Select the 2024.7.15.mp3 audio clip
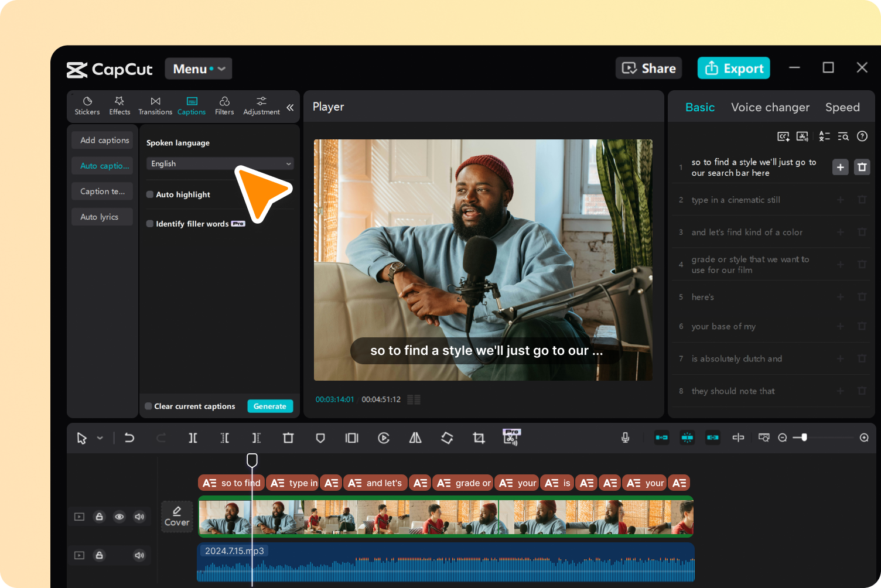Screen dimensions: 881x588 (445, 562)
